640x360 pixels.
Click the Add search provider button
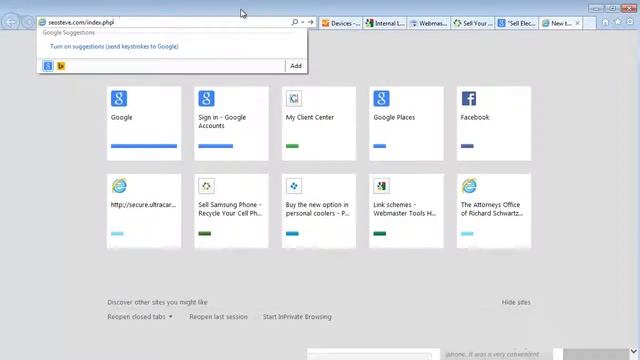[x=296, y=66]
